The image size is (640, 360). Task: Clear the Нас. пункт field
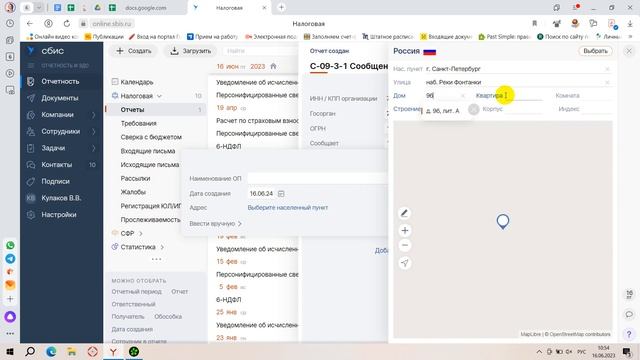point(607,69)
